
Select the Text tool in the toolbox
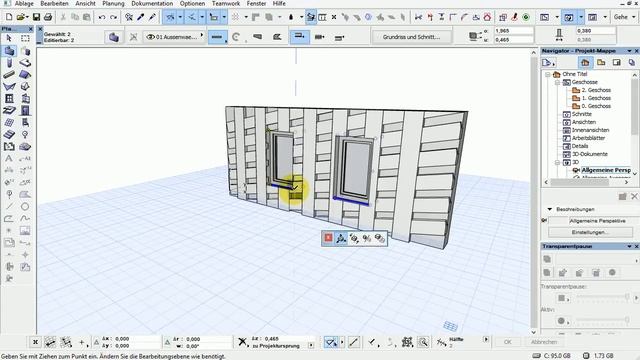tap(9, 158)
